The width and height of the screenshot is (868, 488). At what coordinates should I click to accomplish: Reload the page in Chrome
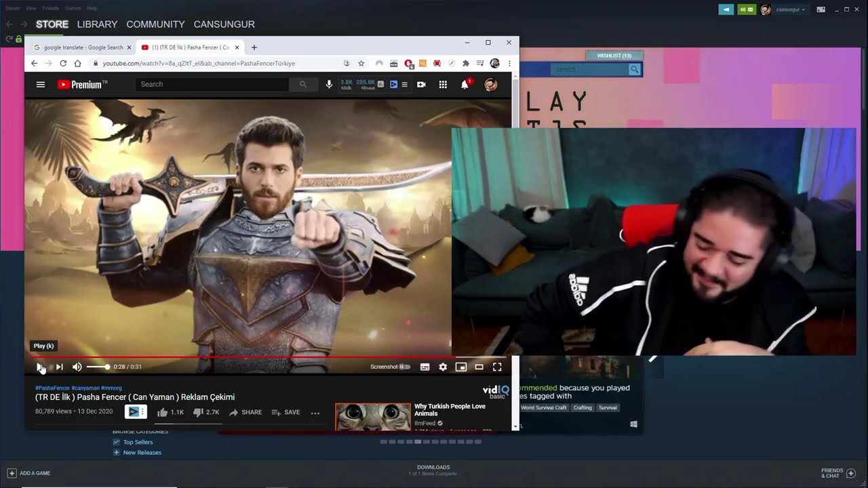tap(63, 63)
